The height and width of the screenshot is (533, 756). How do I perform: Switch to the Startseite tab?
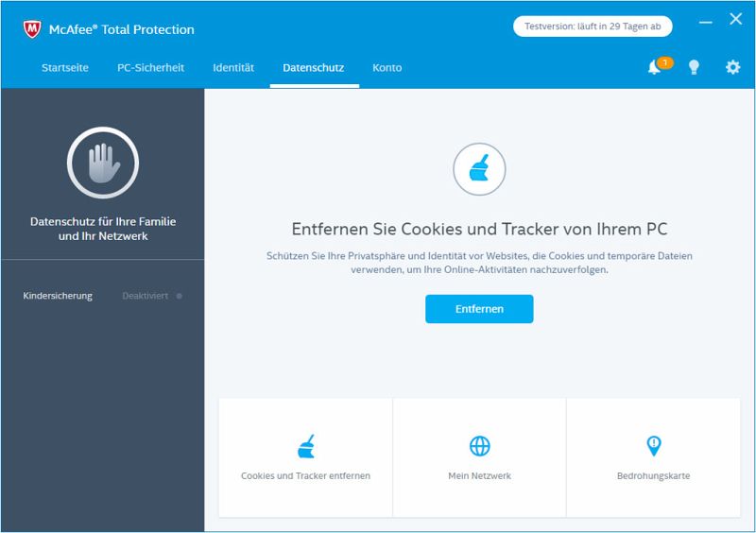pos(65,68)
